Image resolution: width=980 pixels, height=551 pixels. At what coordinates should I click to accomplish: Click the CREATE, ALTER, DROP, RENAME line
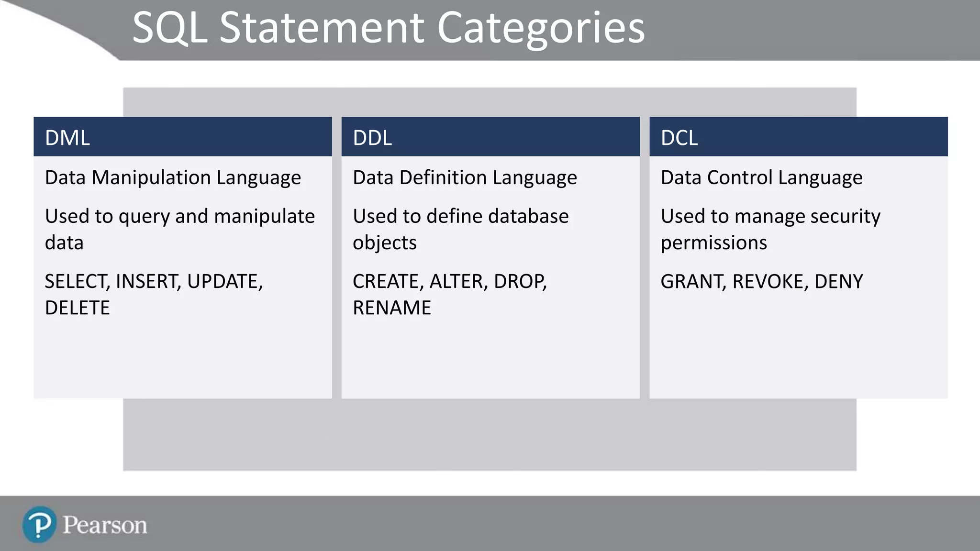coord(450,294)
